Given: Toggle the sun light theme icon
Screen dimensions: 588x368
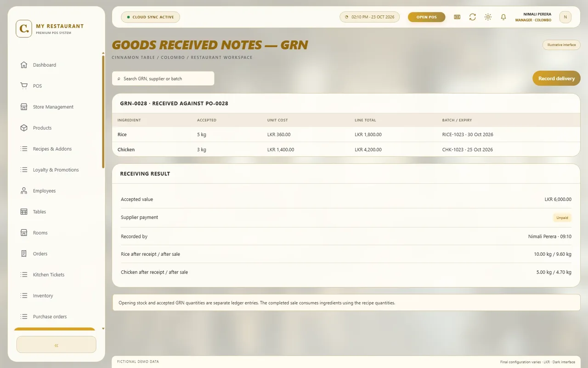Looking at the screenshot, I should (488, 17).
